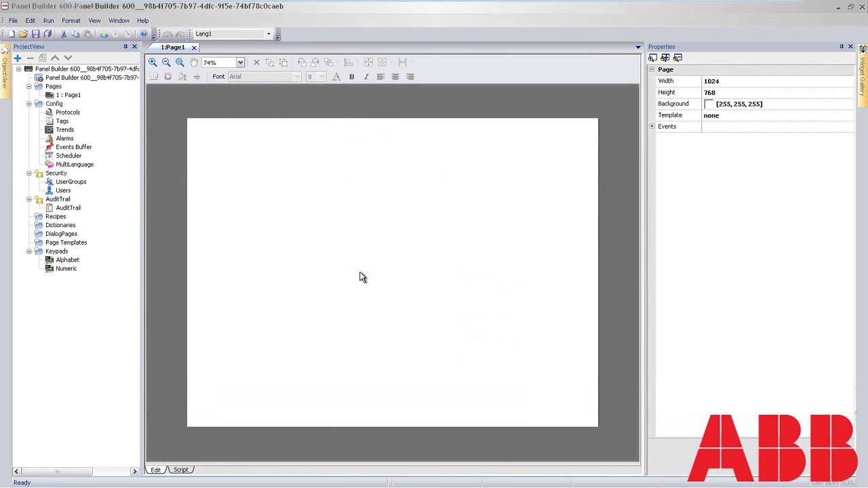Click the Download to target icon
The height and width of the screenshot is (488, 868).
pos(104,34)
